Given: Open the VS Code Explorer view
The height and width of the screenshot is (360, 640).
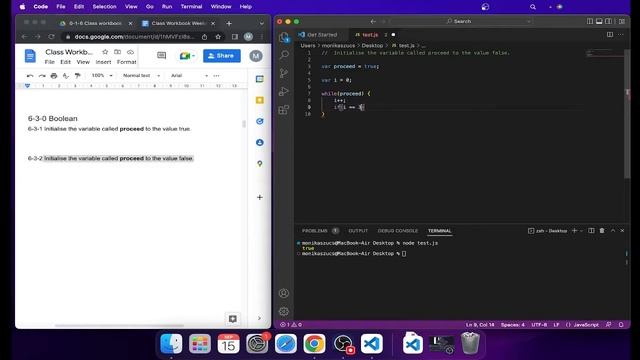Looking at the screenshot, I should [284, 37].
